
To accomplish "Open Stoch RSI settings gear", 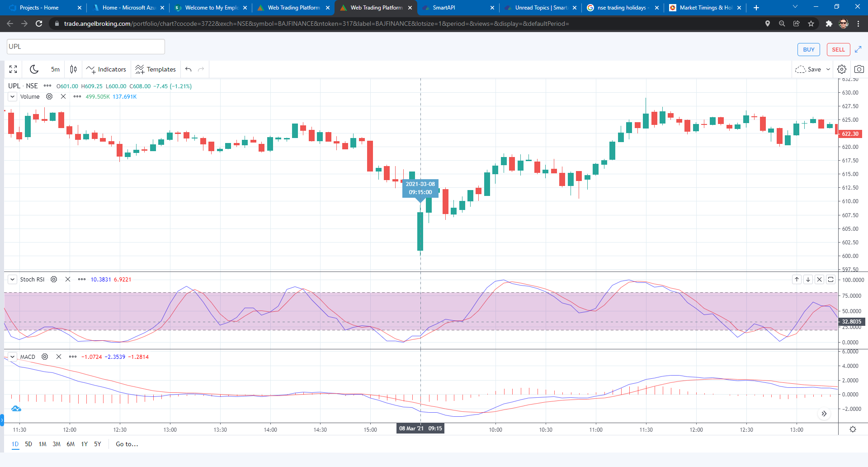I will pos(54,279).
